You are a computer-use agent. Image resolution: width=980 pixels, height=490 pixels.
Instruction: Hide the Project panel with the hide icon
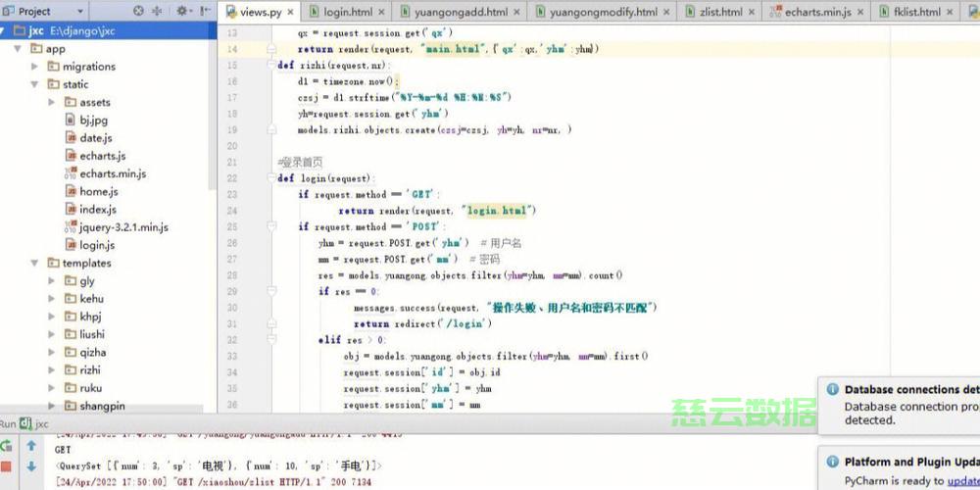pos(206,12)
